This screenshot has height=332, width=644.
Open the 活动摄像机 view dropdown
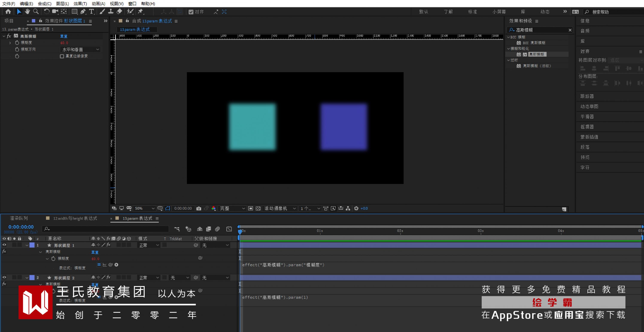(x=280, y=209)
